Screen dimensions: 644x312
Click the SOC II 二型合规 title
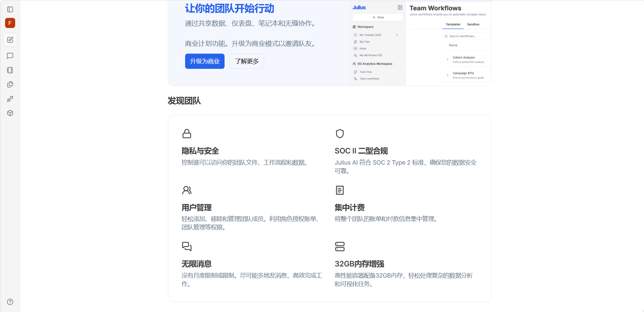[x=361, y=151]
